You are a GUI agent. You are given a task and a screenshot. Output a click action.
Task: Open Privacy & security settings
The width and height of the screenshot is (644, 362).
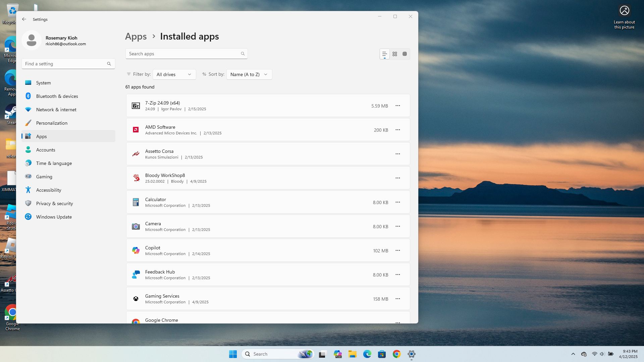point(68,203)
